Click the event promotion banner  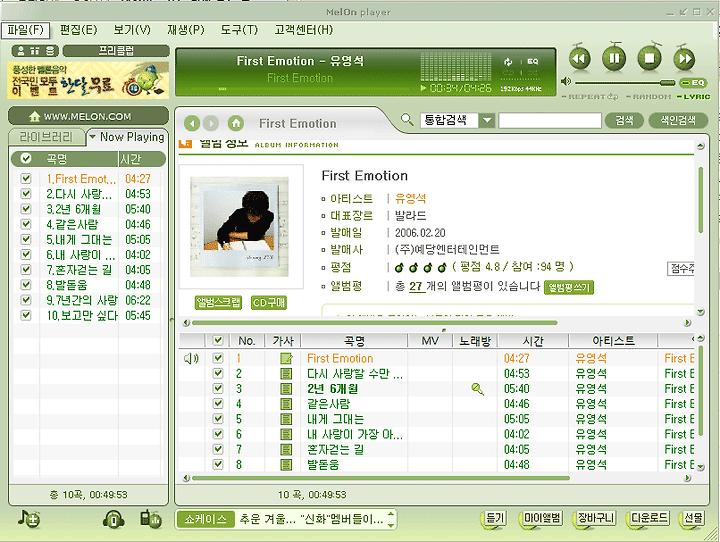pyautogui.click(x=88, y=80)
